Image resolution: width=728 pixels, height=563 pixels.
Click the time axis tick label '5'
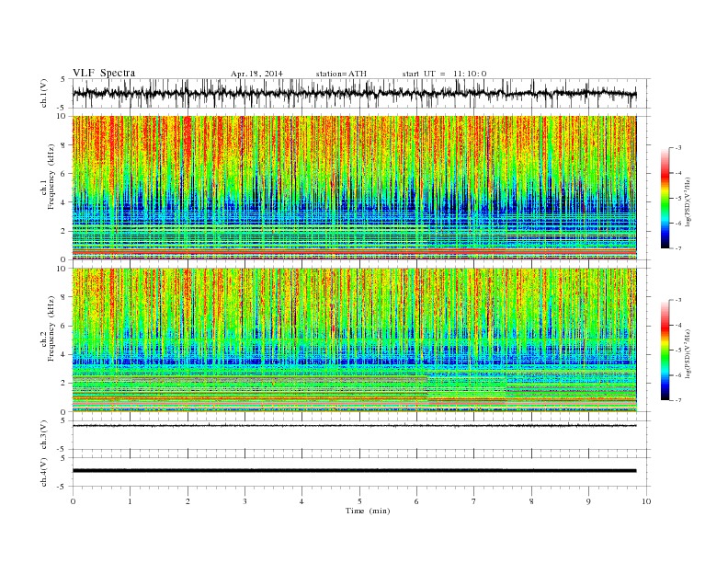359,501
